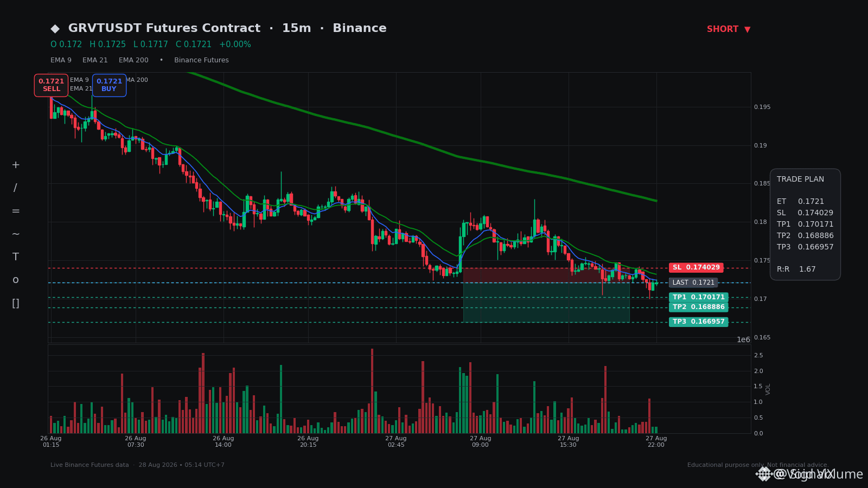Click the 26 Aug 14:00 time label
Viewport: 868px width, 488px height.
[224, 442]
